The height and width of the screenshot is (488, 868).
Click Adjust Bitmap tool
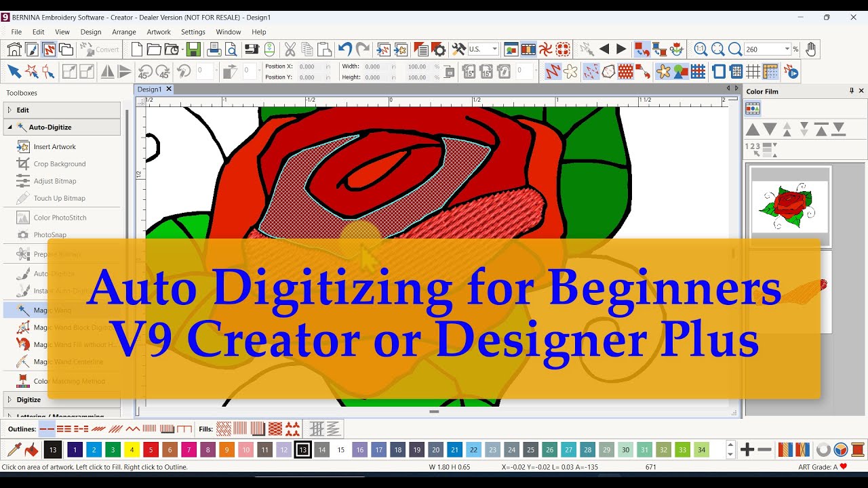click(55, 181)
